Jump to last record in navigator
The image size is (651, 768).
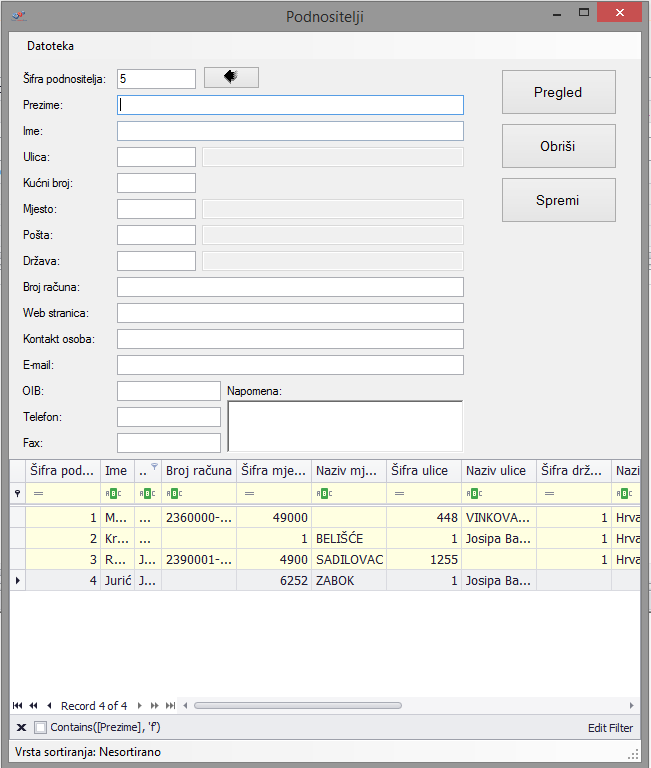pyautogui.click(x=170, y=706)
